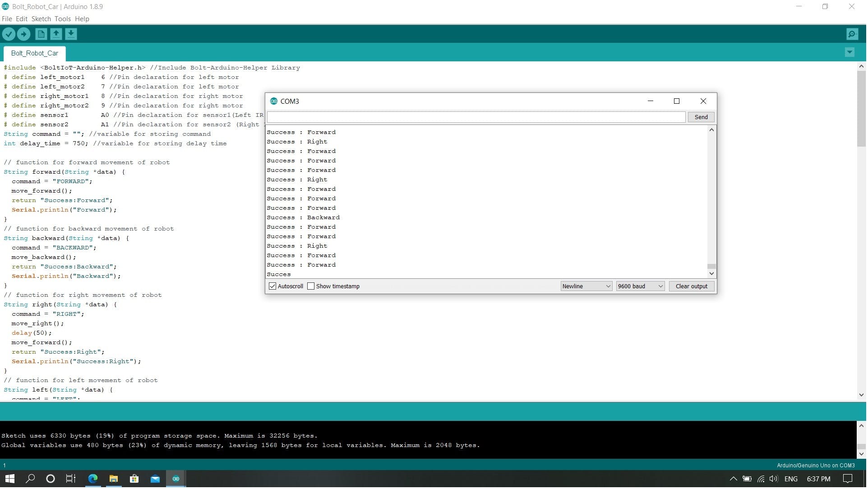The image size is (868, 489).
Task: Click the battery status tray icon
Action: [747, 479]
